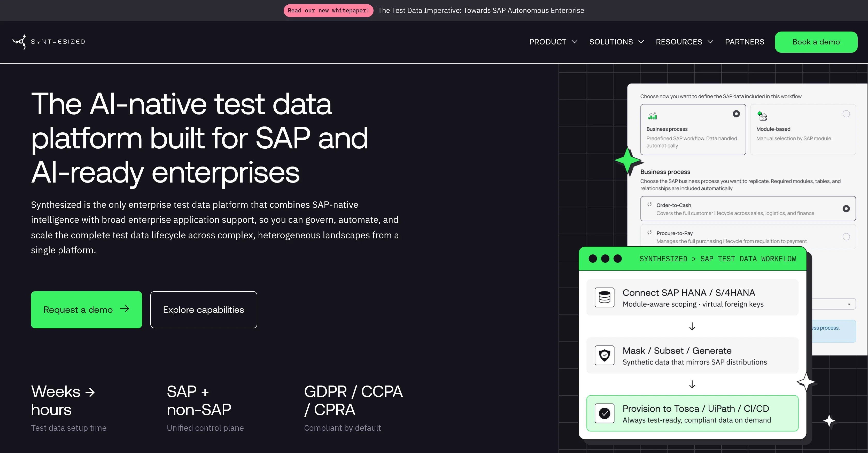Image resolution: width=868 pixels, height=453 pixels.
Task: Click the checkmark icon beside Provision to Tosca
Action: [x=605, y=413]
